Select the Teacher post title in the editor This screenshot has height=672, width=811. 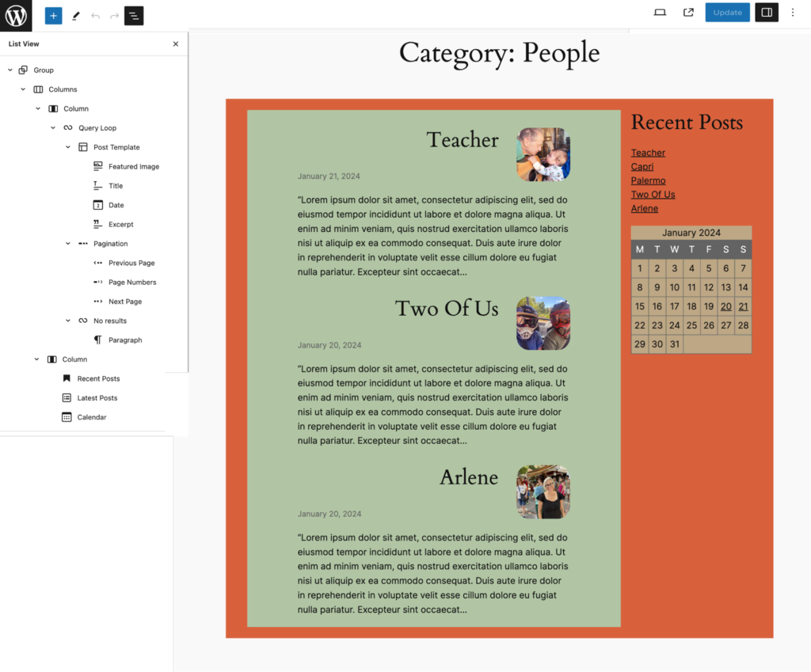463,139
